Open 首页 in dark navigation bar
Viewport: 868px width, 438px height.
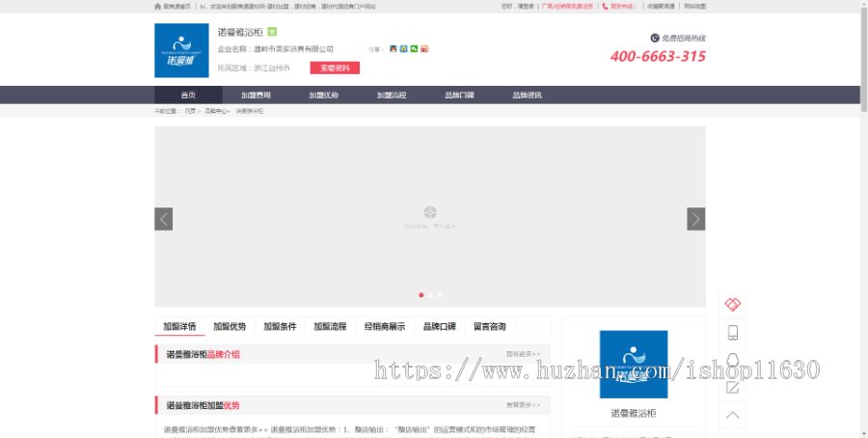[x=188, y=96]
